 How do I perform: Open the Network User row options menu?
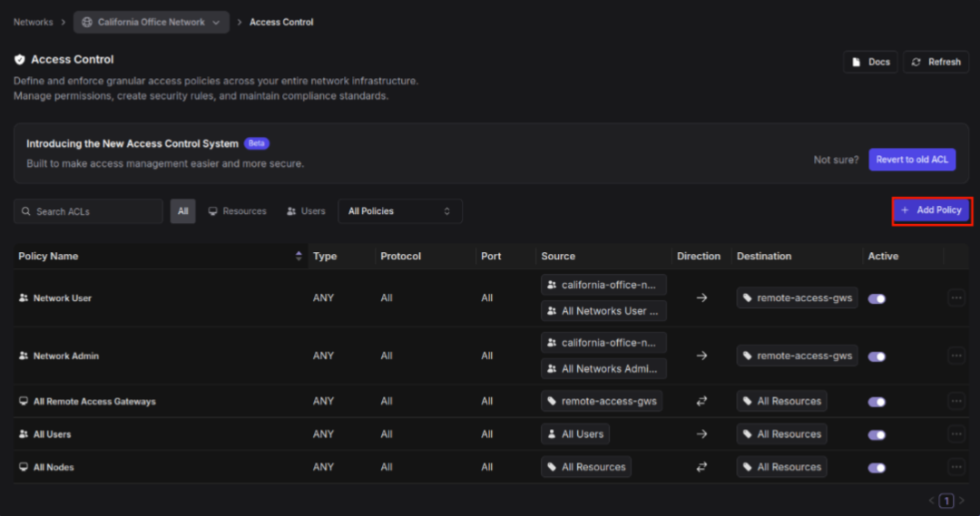tap(956, 297)
